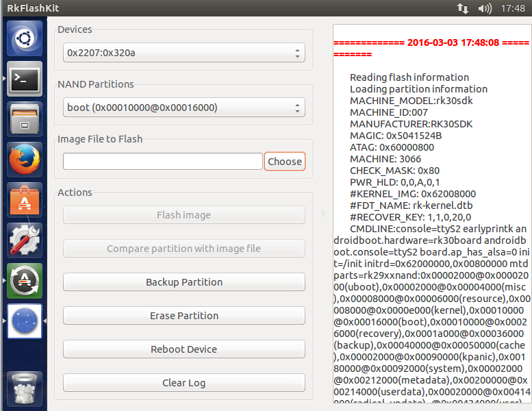The image size is (532, 411).
Task: Open the Files manager icon
Action: tap(25, 120)
